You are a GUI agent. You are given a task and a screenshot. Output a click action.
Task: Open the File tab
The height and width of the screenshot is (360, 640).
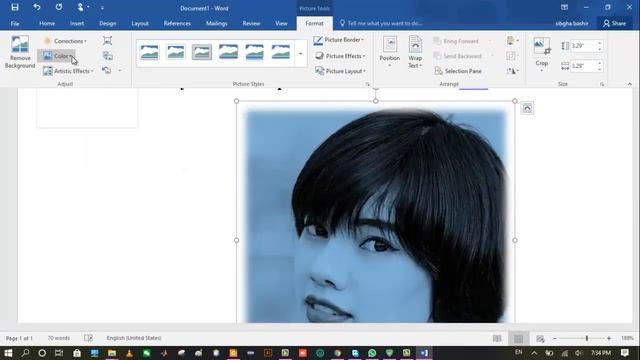coord(15,24)
